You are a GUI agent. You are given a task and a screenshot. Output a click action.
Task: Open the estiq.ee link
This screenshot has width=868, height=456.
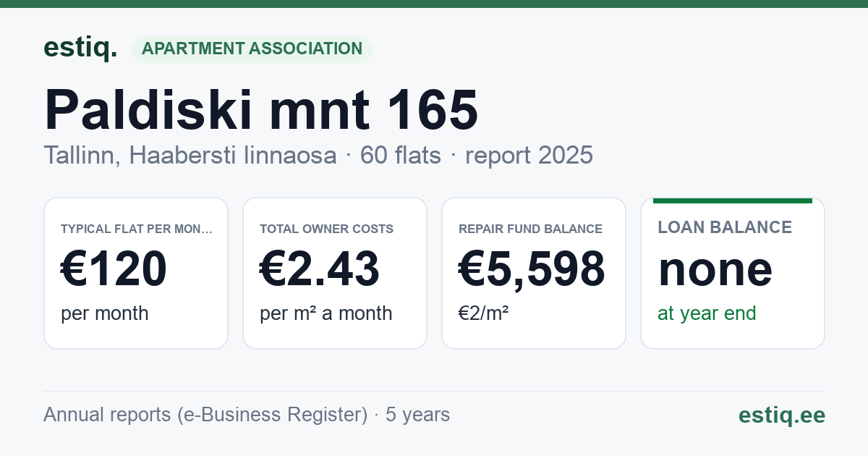pos(782,415)
